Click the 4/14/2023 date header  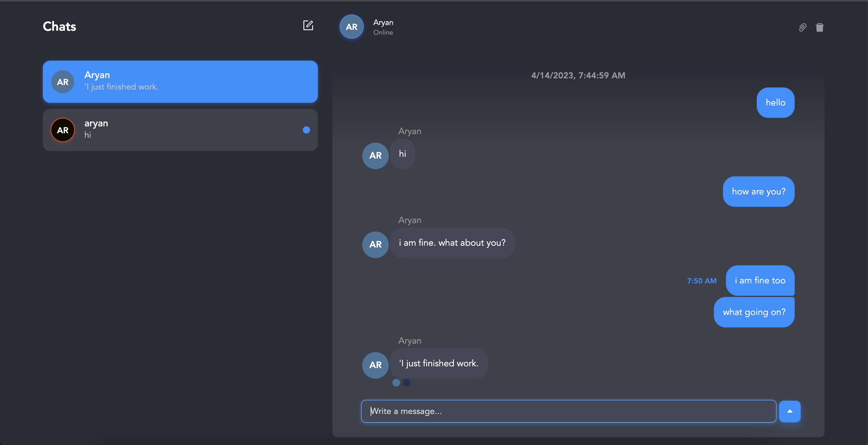[578, 75]
